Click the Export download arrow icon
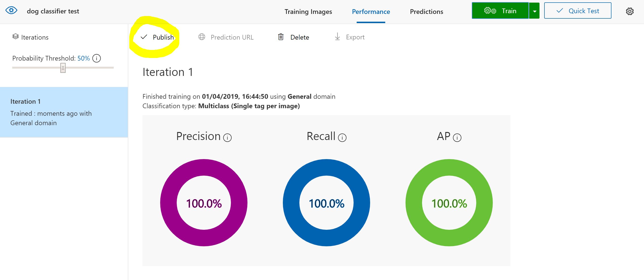This screenshot has height=280, width=644. (337, 37)
